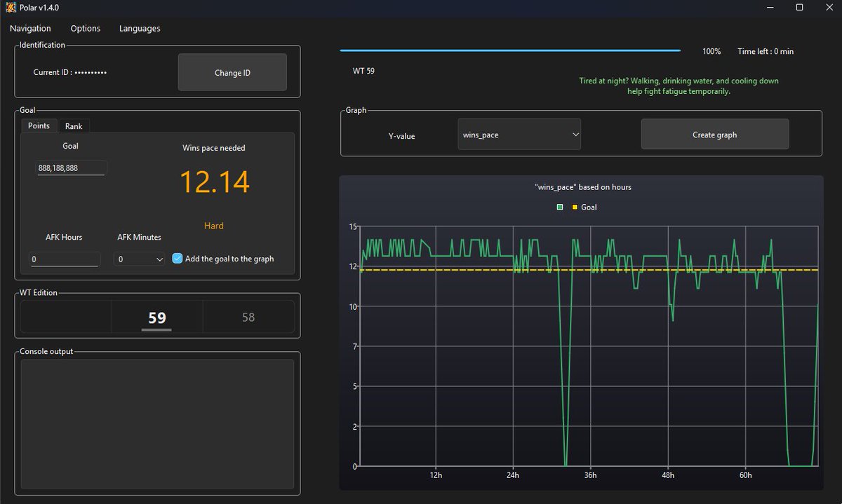Click the 48h x-axis label
The height and width of the screenshot is (504, 842).
point(668,475)
